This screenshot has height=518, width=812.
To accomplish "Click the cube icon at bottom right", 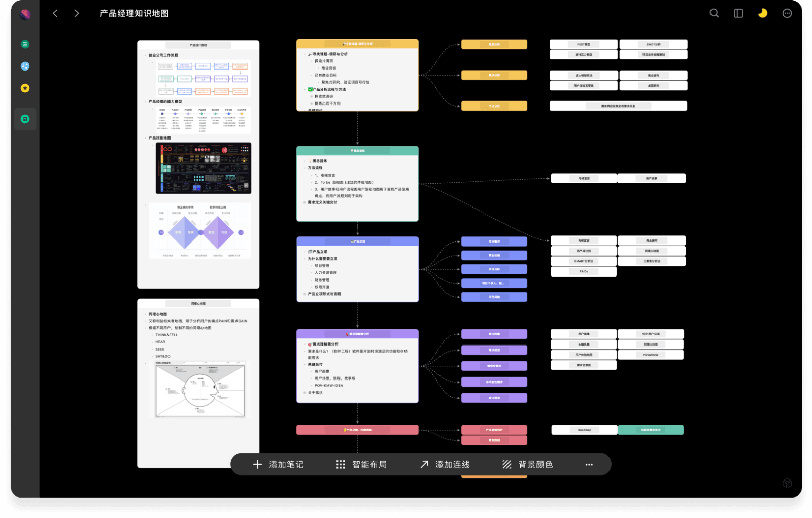I will [x=787, y=482].
